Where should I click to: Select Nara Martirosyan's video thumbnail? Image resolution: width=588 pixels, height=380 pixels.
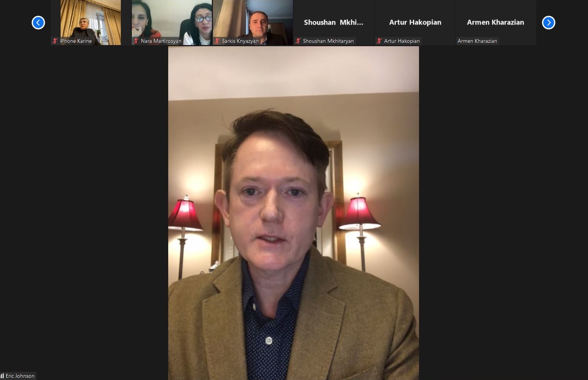(172, 19)
